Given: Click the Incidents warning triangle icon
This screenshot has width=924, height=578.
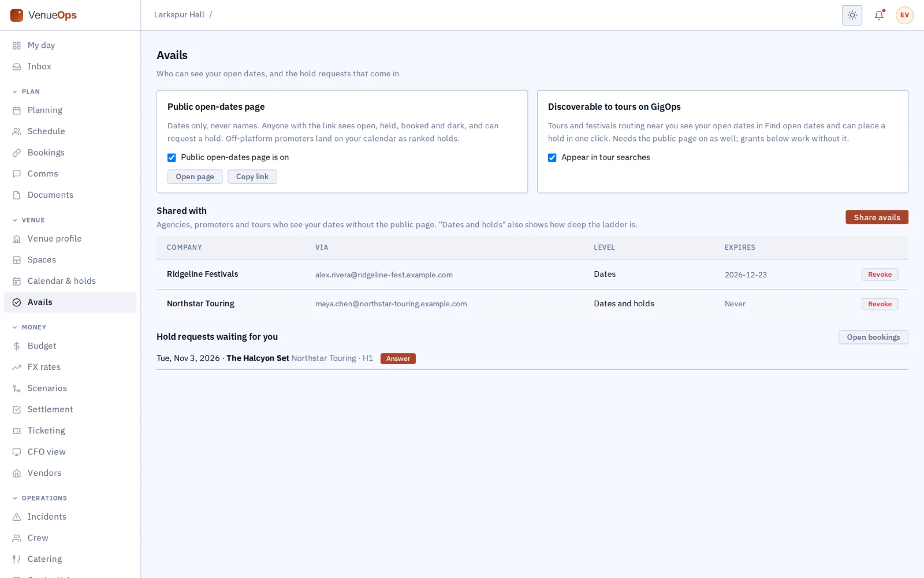Looking at the screenshot, I should pos(17,517).
